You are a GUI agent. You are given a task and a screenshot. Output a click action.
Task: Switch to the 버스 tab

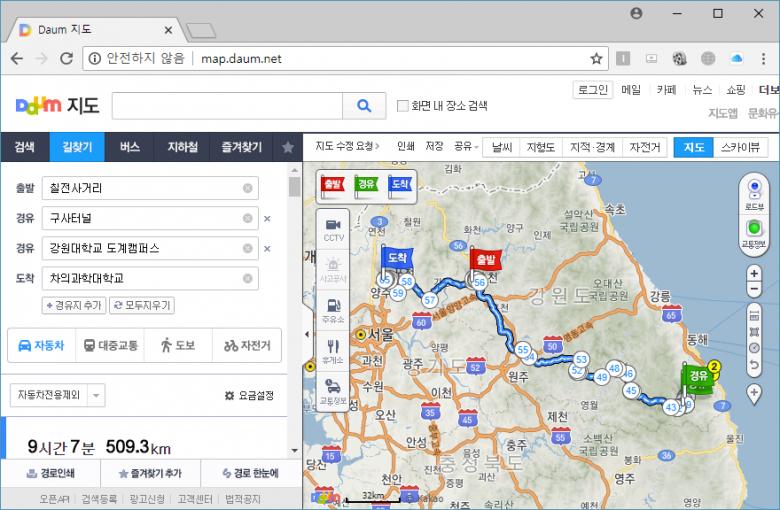click(x=130, y=147)
